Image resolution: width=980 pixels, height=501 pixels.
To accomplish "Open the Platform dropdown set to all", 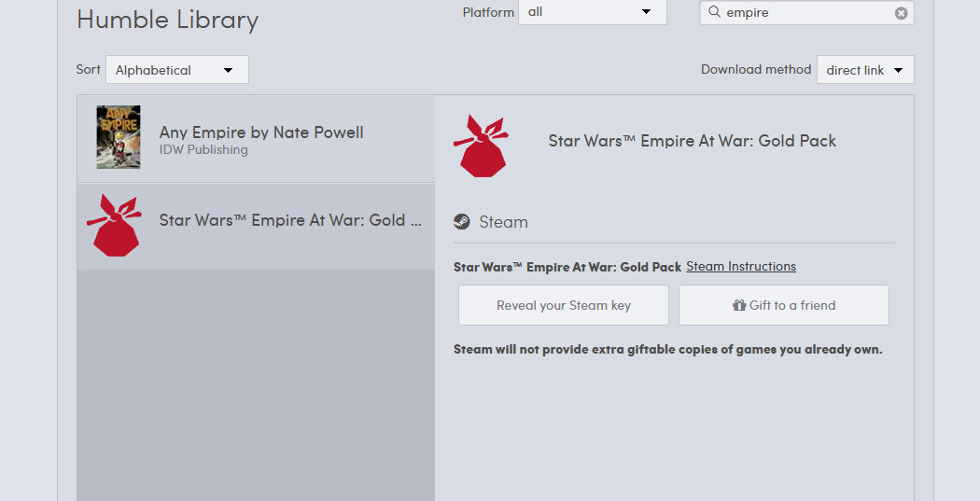I will coord(593,12).
